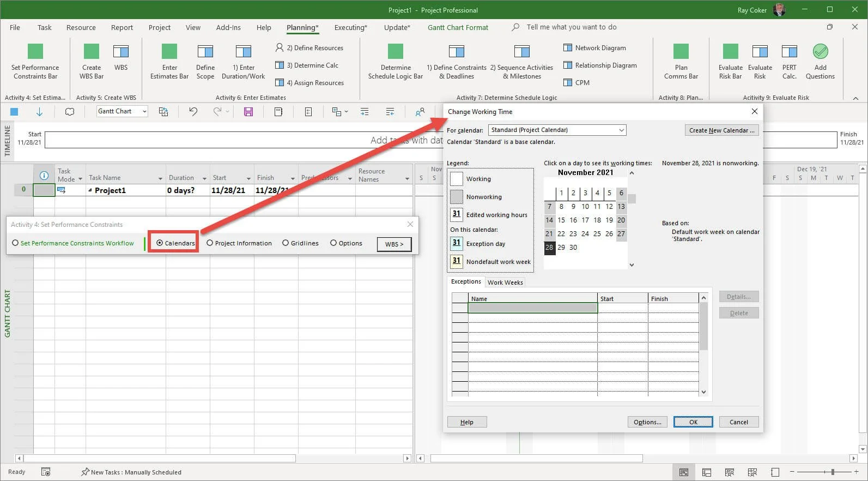The height and width of the screenshot is (481, 868).
Task: Open the Options... dialog button
Action: click(647, 422)
